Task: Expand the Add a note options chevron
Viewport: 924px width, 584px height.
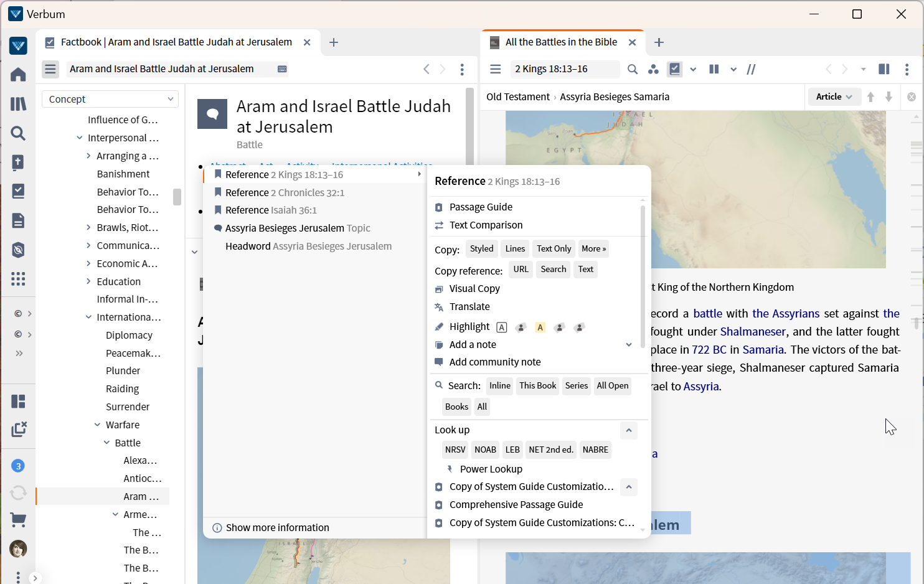Action: click(x=629, y=345)
